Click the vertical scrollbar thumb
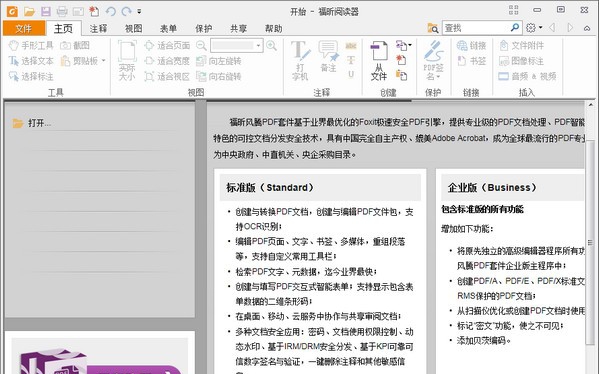The image size is (599, 374). point(591,242)
